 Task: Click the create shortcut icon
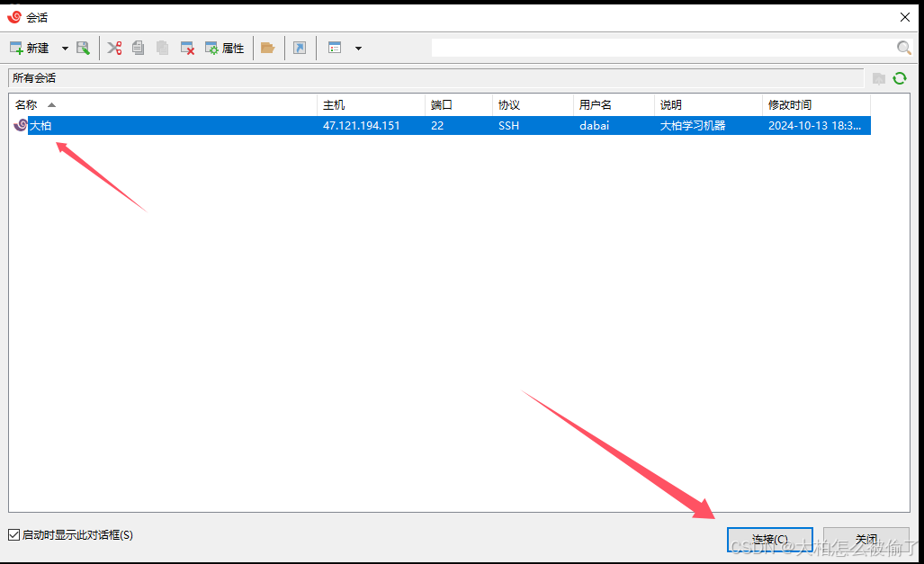click(300, 48)
